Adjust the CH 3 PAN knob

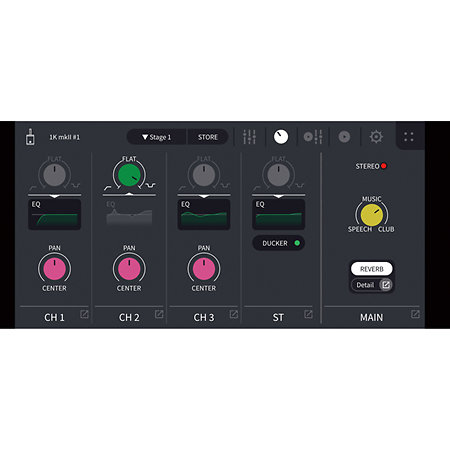pos(204,269)
